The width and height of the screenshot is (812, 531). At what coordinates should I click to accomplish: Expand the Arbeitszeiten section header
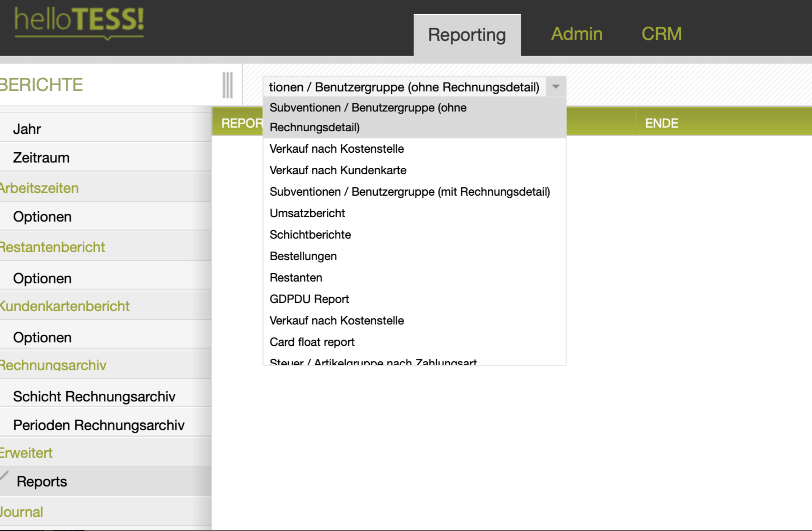[x=105, y=188]
